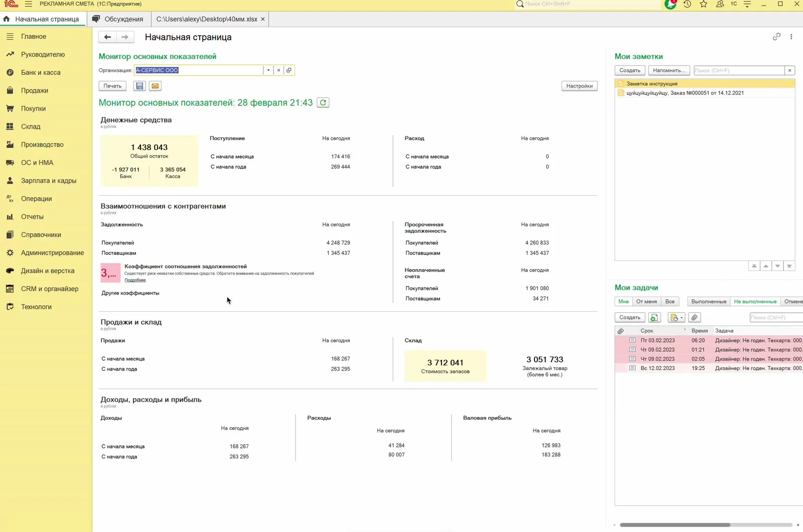Show Выполненные tasks
The height and width of the screenshot is (532, 803).
(709, 302)
